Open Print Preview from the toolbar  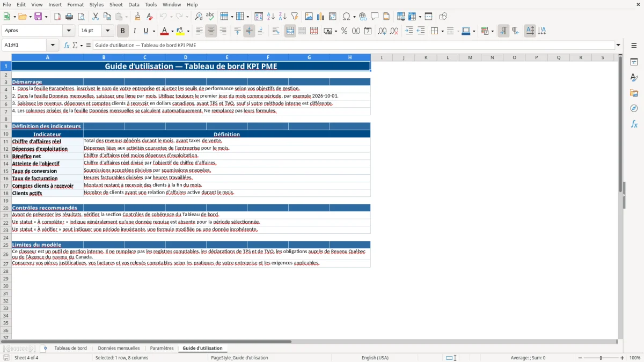tap(80, 17)
